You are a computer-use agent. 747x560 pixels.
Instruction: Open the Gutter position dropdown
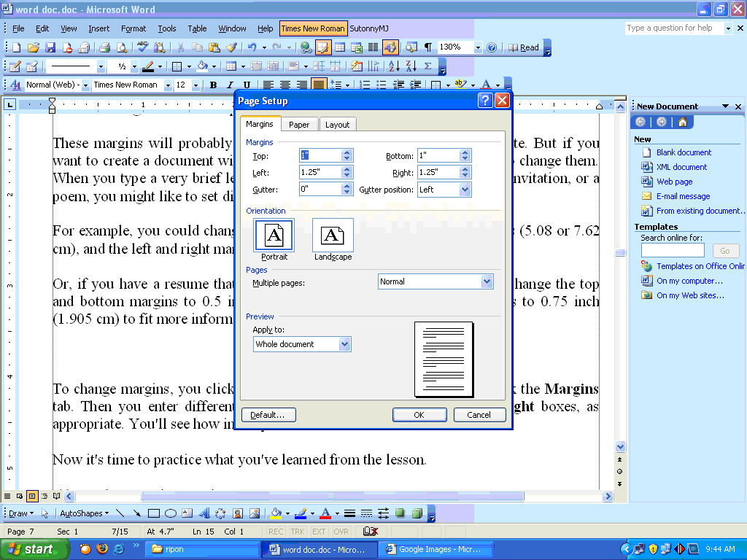pos(444,189)
